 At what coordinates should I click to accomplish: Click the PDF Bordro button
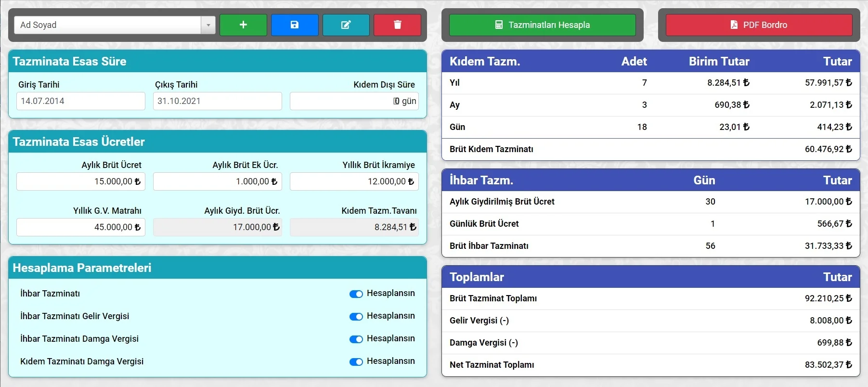(759, 25)
